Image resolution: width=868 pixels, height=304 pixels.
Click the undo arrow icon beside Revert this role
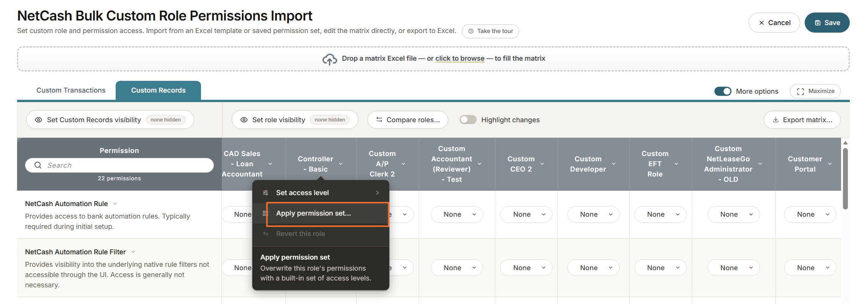(265, 234)
